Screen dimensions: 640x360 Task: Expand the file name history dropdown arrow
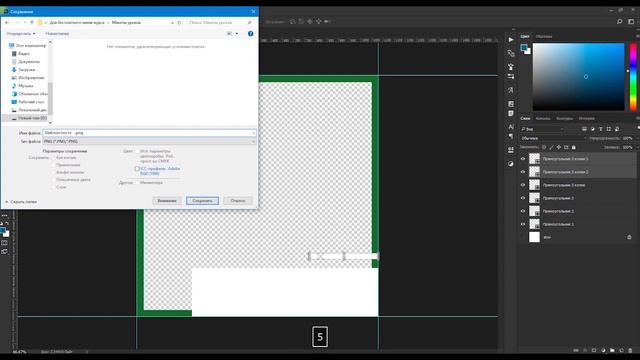(x=253, y=133)
